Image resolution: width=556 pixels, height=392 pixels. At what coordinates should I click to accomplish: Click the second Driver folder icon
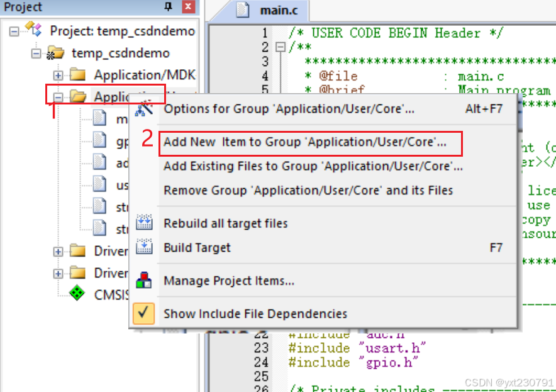click(77, 273)
